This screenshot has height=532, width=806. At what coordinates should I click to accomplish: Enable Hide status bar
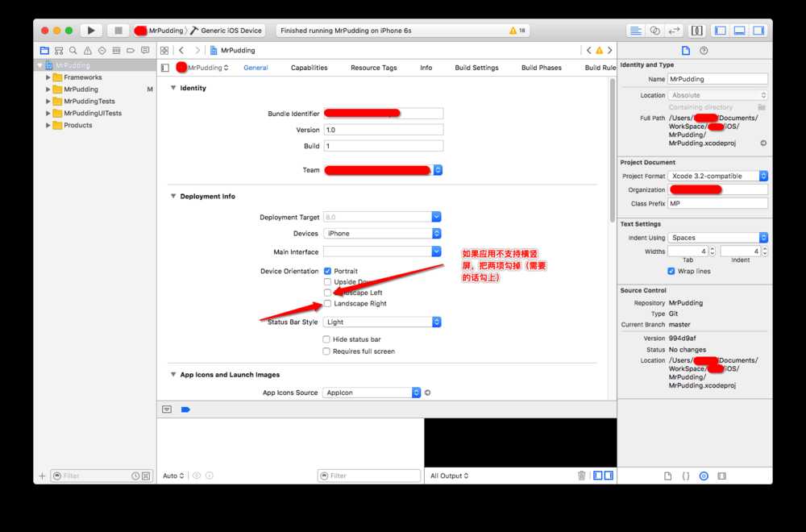point(326,339)
